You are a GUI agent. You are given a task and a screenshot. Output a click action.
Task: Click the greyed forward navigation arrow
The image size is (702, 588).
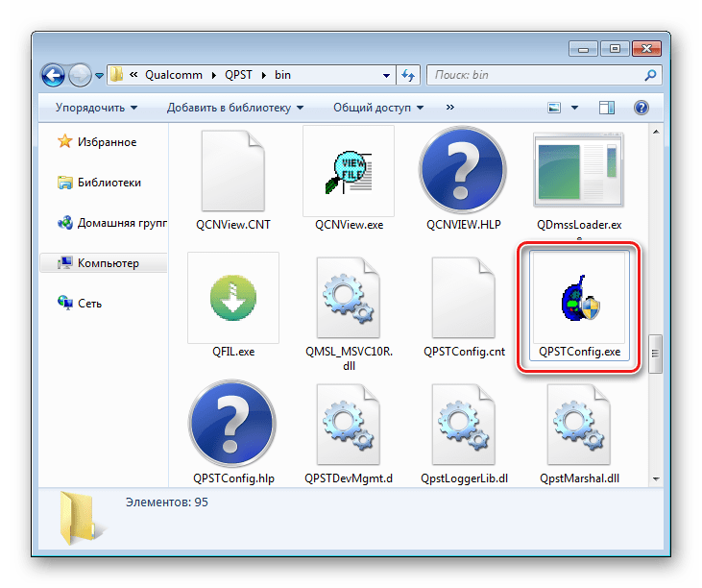(80, 75)
